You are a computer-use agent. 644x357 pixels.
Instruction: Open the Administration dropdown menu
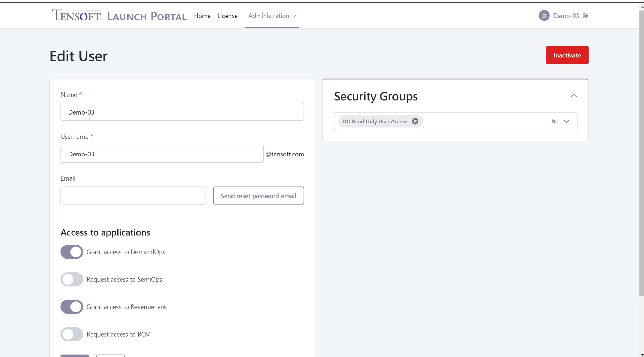coord(272,16)
